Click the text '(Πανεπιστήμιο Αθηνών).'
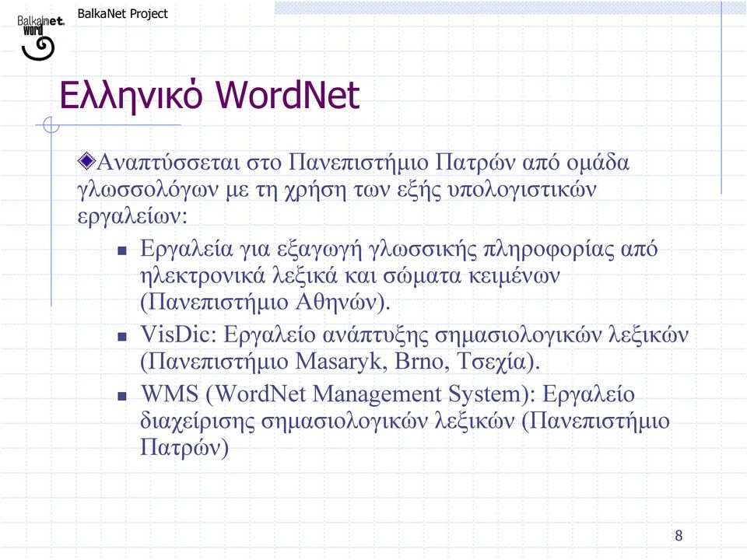The image size is (747, 560). pos(265,302)
